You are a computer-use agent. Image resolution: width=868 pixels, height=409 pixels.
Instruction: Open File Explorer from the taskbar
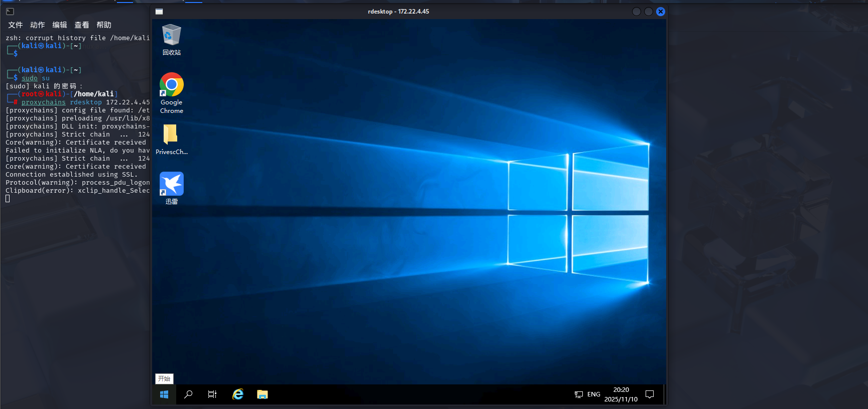point(262,394)
